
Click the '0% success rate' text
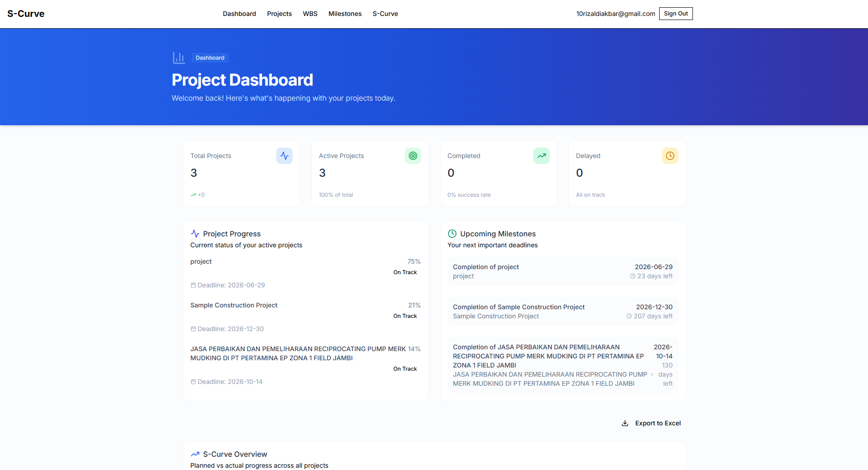click(x=469, y=195)
